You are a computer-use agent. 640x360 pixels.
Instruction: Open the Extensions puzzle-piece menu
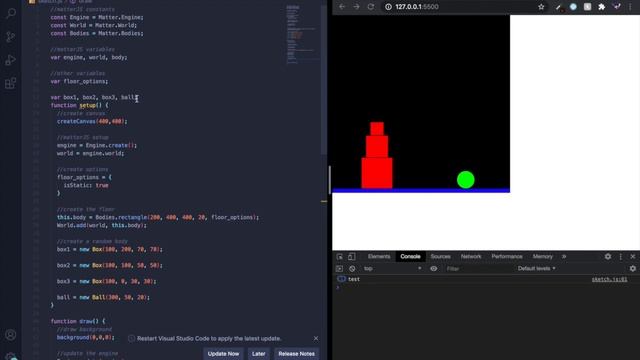pos(602,7)
